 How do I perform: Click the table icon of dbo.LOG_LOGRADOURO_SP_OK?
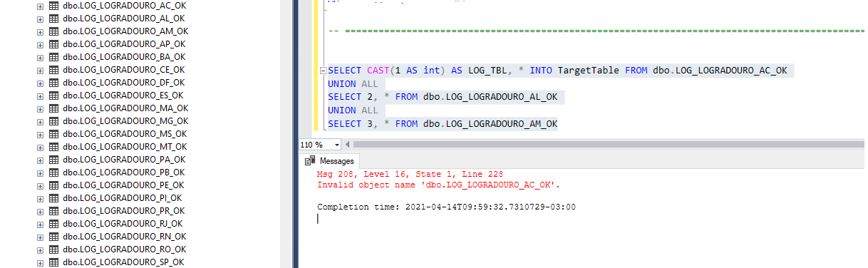point(53,262)
